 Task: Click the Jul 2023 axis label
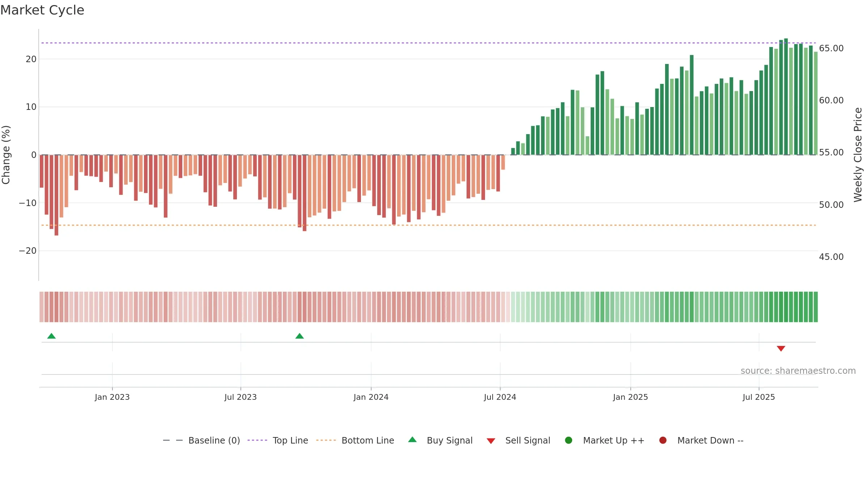(241, 397)
